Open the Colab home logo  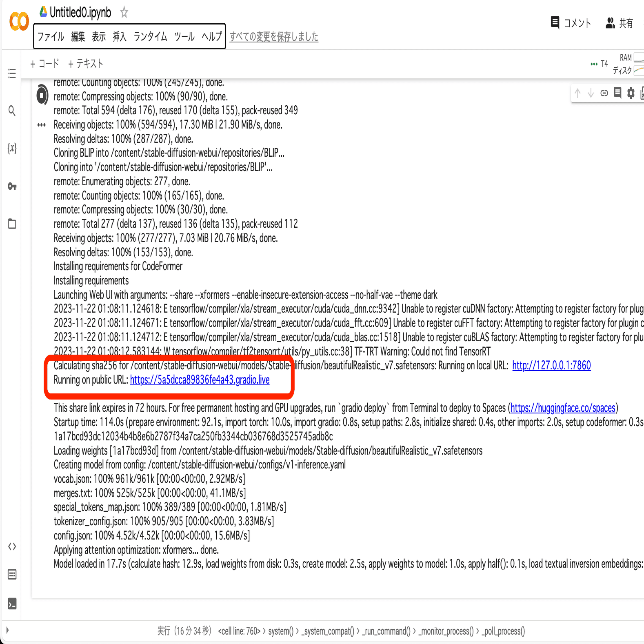coord(19,21)
